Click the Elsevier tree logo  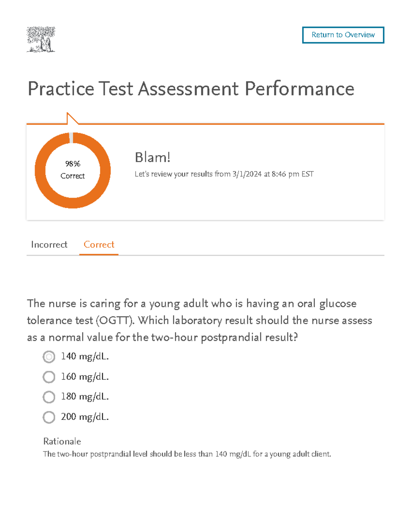point(41,39)
